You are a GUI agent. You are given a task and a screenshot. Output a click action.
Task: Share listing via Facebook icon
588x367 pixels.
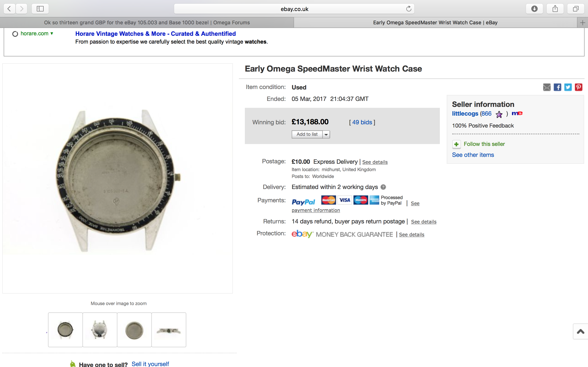coord(557,87)
